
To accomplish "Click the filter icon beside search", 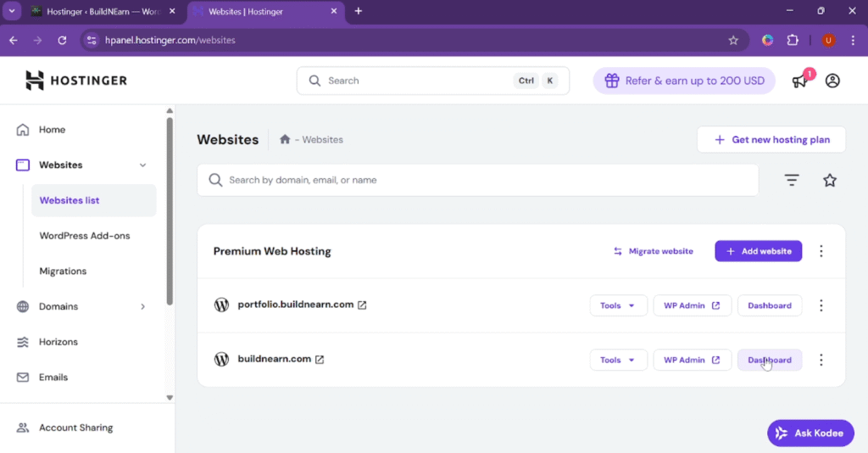I will (x=792, y=180).
